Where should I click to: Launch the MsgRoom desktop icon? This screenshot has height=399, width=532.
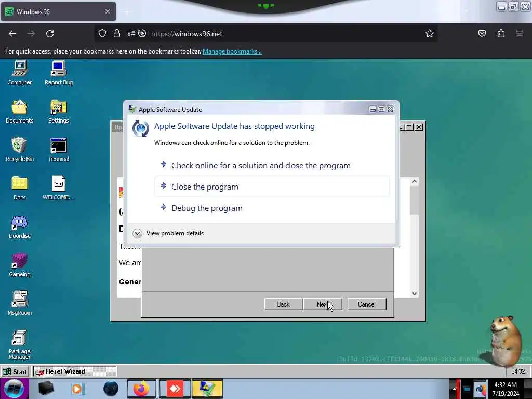pyautogui.click(x=19, y=303)
